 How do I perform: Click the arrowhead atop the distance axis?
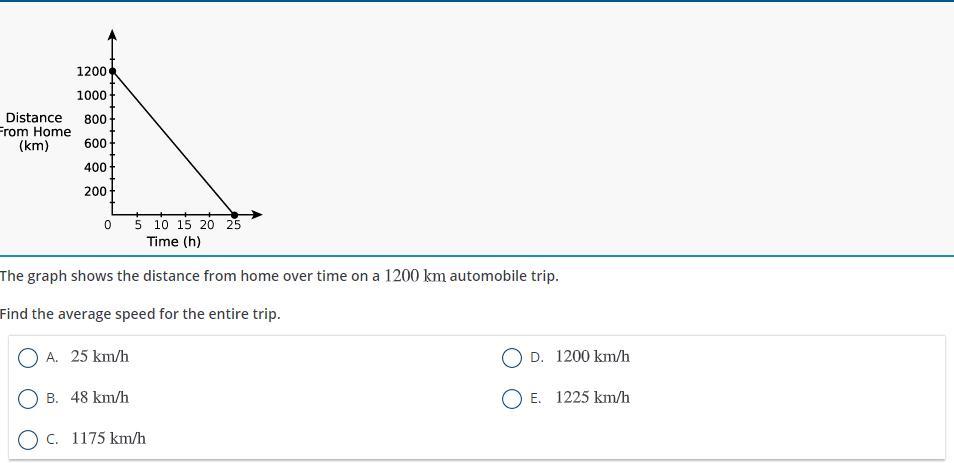click(x=112, y=34)
